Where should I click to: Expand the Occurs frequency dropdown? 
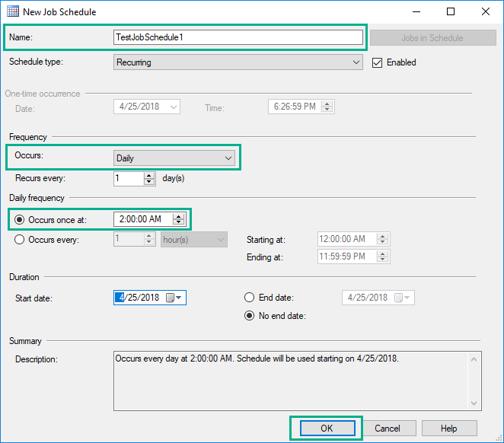point(174,158)
